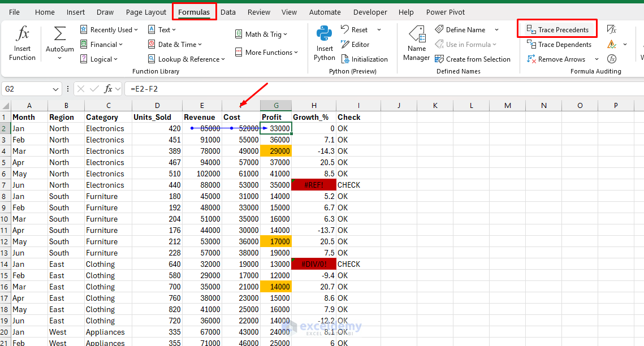Screen dimensions: 644x346
Task: Select the highlighted 29000 Profit cell
Action: [276, 151]
